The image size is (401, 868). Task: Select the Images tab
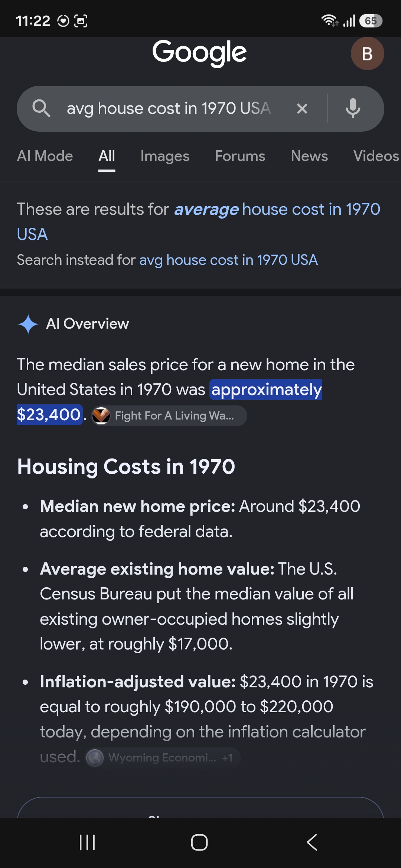[x=165, y=156]
